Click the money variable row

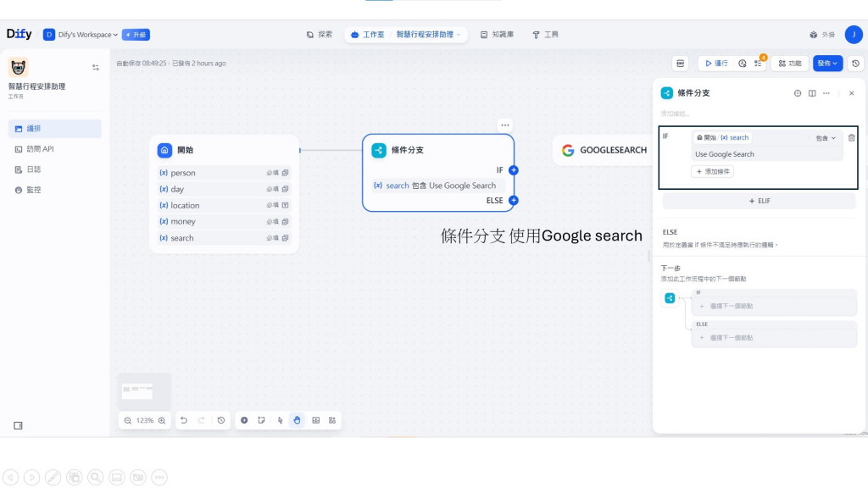click(x=224, y=221)
